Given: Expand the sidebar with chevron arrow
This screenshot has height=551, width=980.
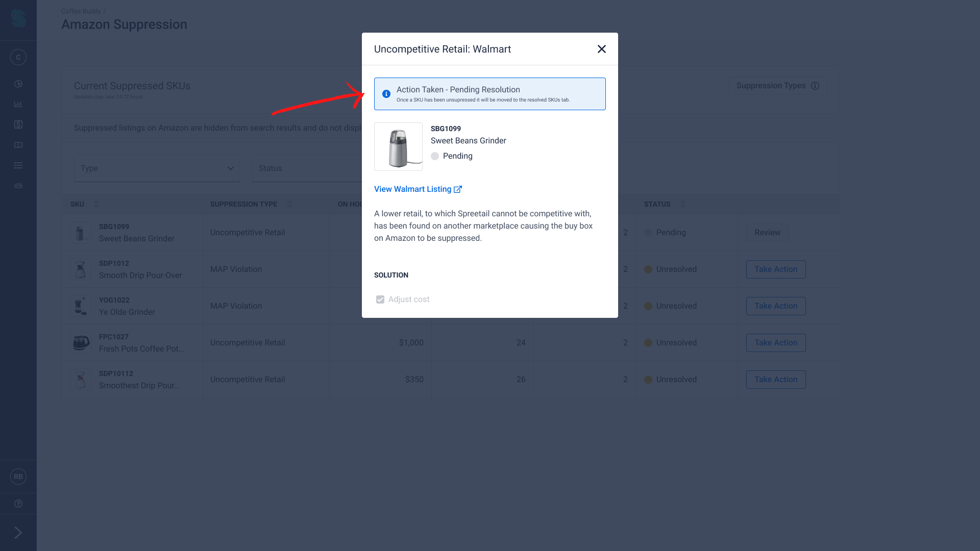Looking at the screenshot, I should point(18,533).
